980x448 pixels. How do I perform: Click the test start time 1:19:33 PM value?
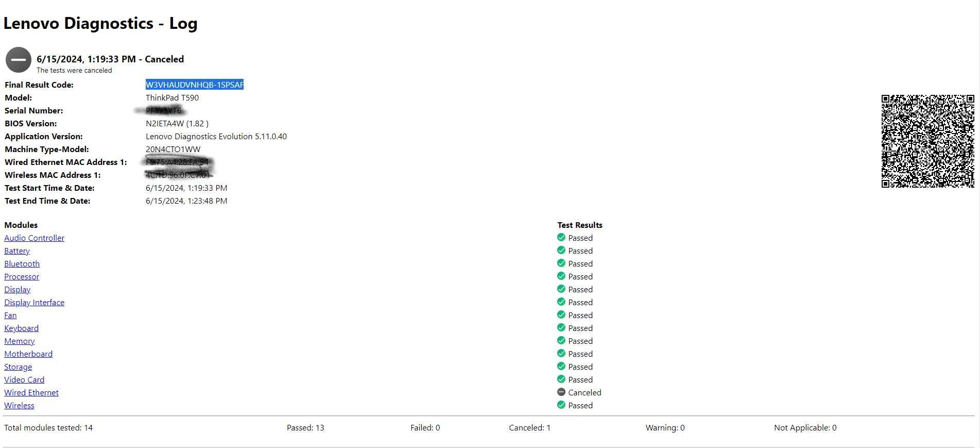(186, 188)
